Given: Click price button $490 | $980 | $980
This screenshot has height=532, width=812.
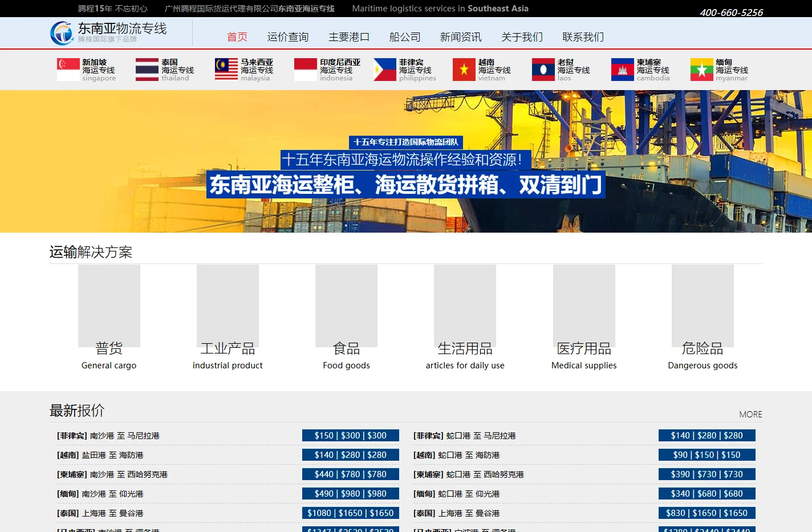Looking at the screenshot, I should [x=351, y=494].
